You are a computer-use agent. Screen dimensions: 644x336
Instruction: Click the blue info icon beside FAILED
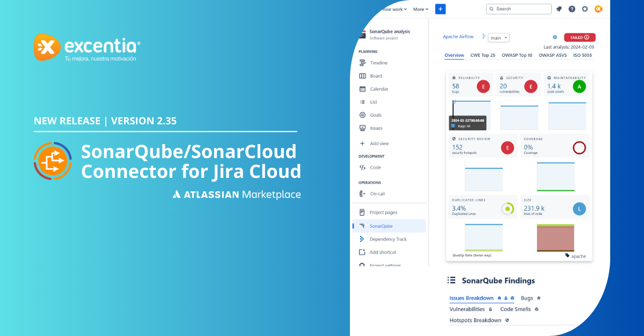(x=555, y=38)
